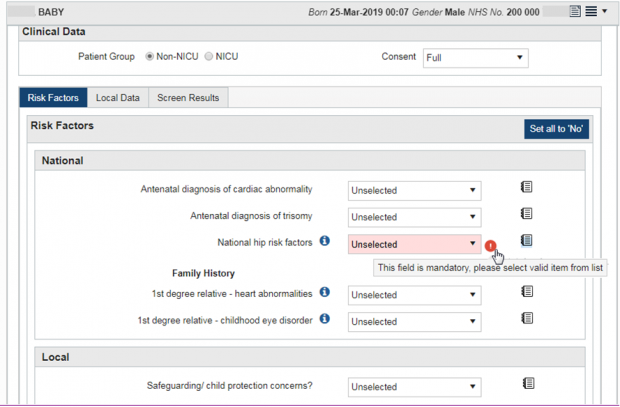Open notes icon for Antenatal diagnosis of trisomy
620x407 pixels.
[x=526, y=214]
